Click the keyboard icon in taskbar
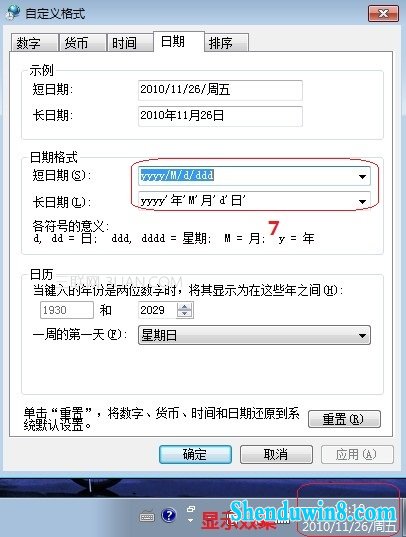Viewport: 406px width, 537px height. [x=147, y=516]
